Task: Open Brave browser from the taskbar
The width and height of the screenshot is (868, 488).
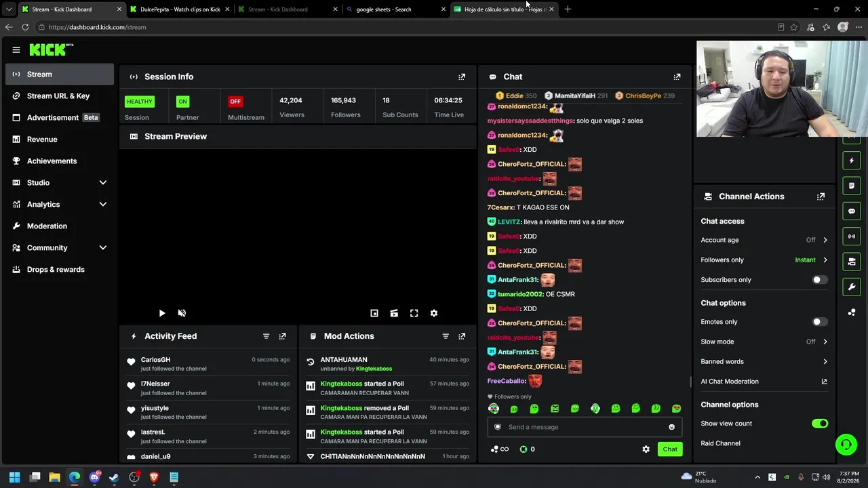Action: [154, 477]
